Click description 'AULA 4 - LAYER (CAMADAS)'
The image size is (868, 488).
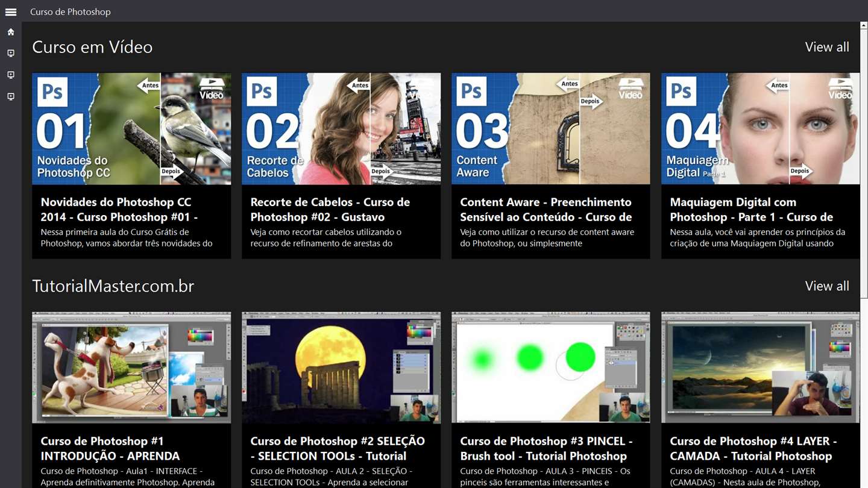(745, 477)
